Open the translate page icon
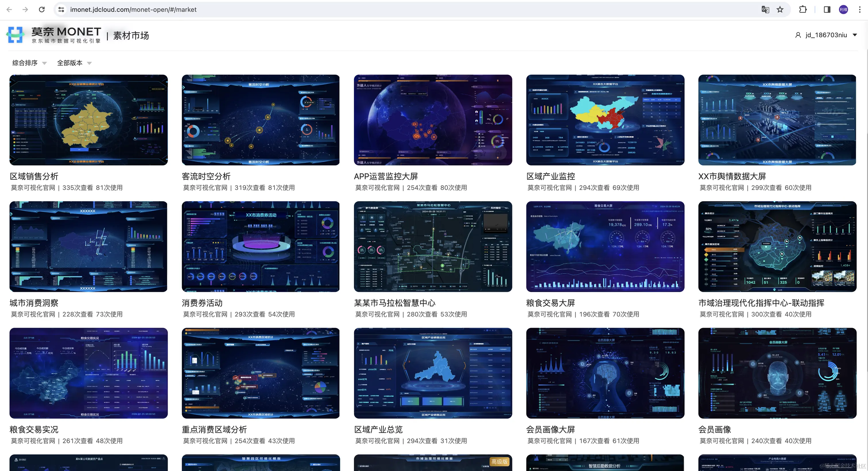Screen dimensions: 868x471 (x=765, y=9)
